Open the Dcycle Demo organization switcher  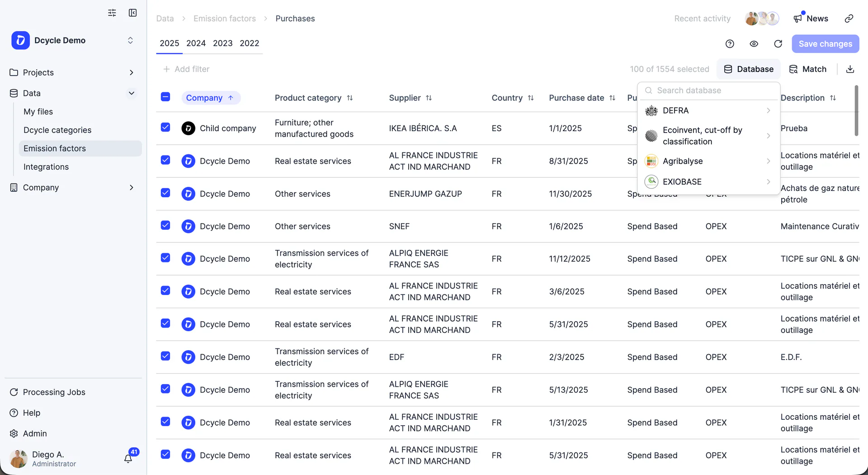tap(72, 40)
